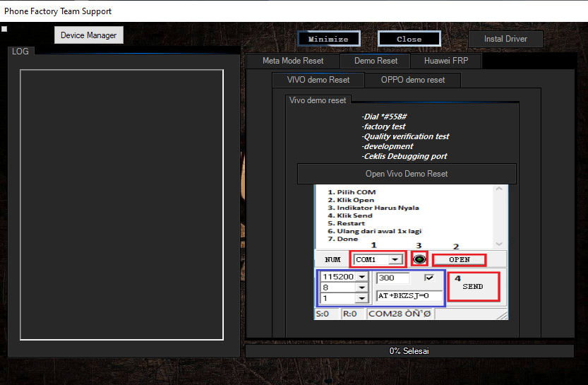Click the scroll down arrow in instructions list
The height and width of the screenshot is (385, 588).
click(x=500, y=242)
